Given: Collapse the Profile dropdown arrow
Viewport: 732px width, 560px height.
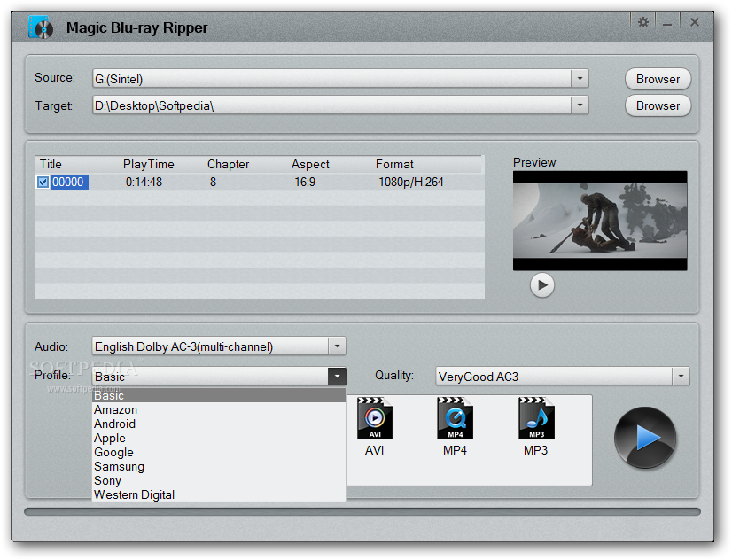Looking at the screenshot, I should pos(337,376).
